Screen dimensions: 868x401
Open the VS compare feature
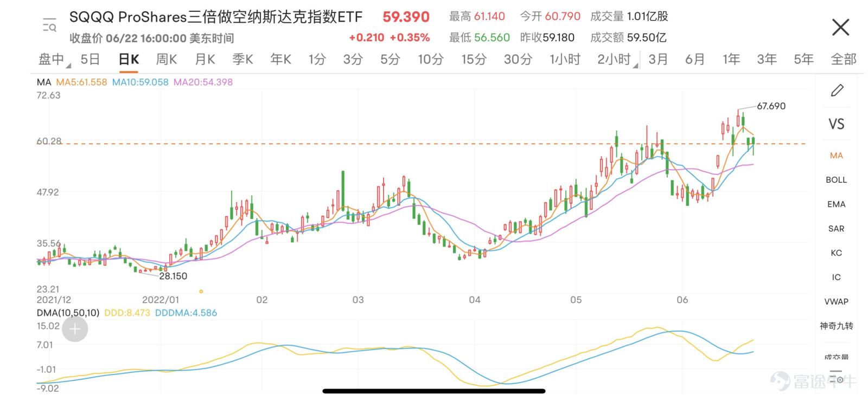(837, 124)
